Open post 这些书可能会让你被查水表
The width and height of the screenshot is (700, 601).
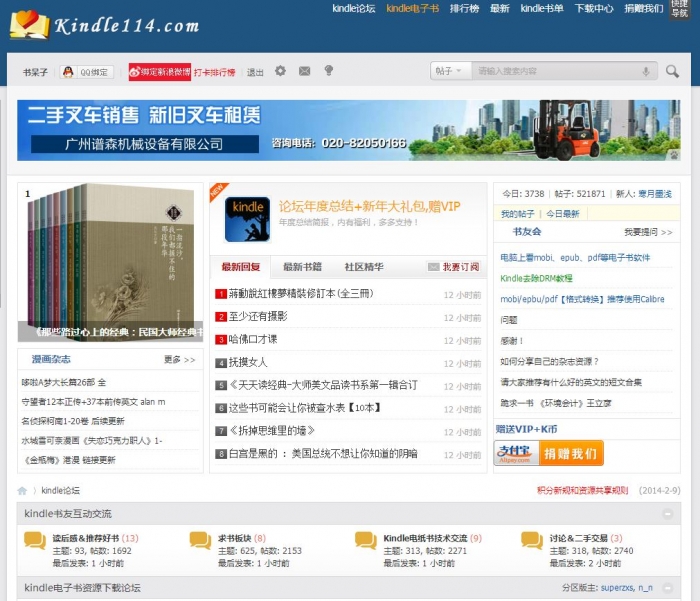[x=304, y=408]
